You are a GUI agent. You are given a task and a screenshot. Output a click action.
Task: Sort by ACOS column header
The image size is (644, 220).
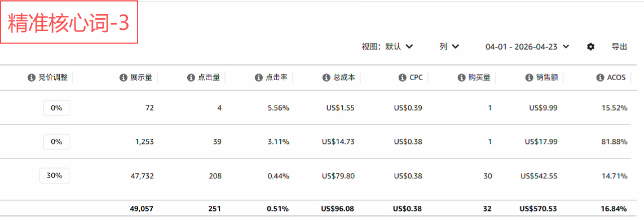pyautogui.click(x=616, y=77)
